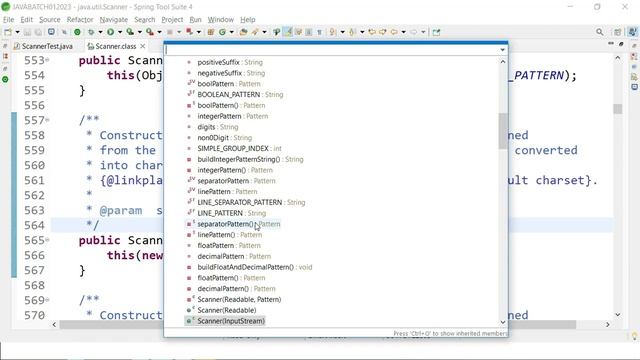Image resolution: width=640 pixels, height=360 pixels.
Task: Open the Back history dropdown arrow
Action: pos(403,32)
